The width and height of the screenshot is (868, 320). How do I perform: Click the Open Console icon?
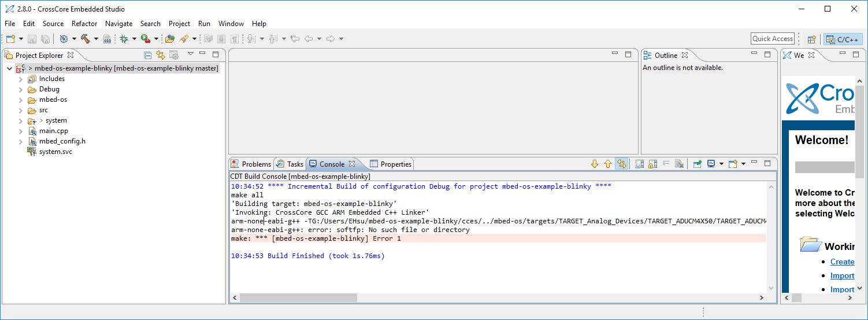733,164
